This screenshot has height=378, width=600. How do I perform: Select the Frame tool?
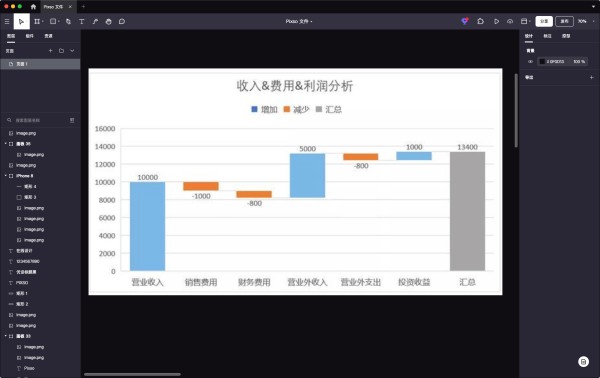point(37,21)
